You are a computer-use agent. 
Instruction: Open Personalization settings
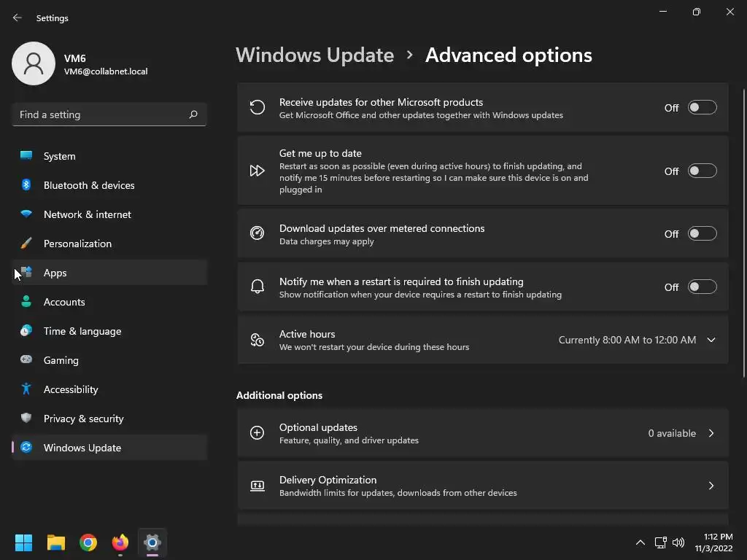109,244
